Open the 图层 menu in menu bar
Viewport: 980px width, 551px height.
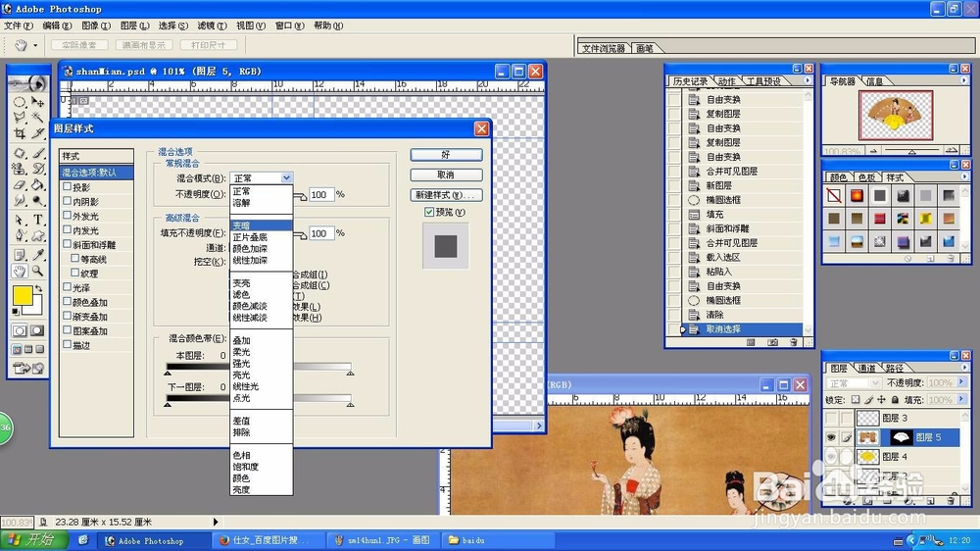[x=134, y=25]
